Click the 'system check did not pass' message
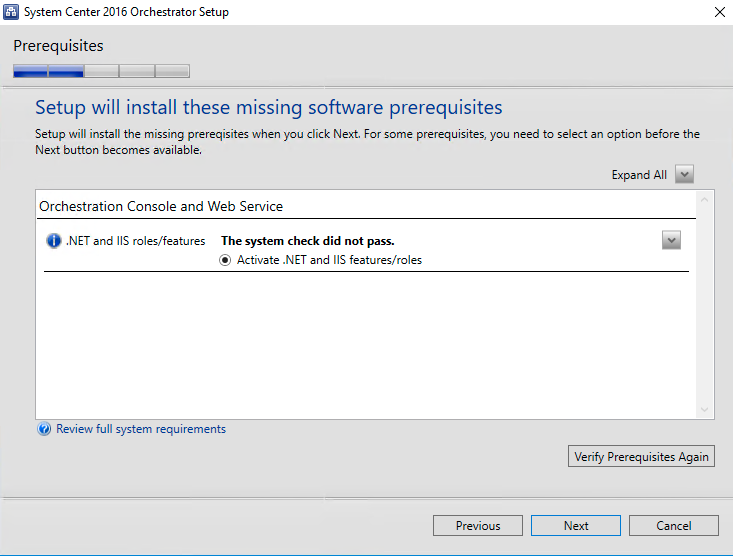Image resolution: width=733 pixels, height=556 pixels. click(x=307, y=241)
